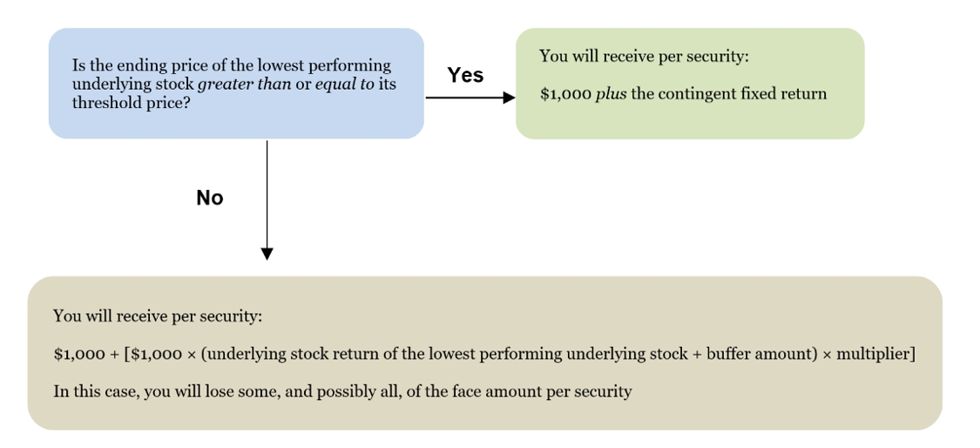Click the downward arrowhead above tan box
Screen dimensions: 980x448
(x=267, y=254)
